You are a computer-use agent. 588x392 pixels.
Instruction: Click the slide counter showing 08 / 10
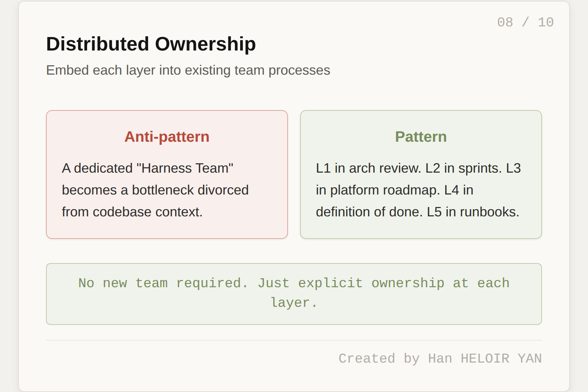tap(525, 22)
